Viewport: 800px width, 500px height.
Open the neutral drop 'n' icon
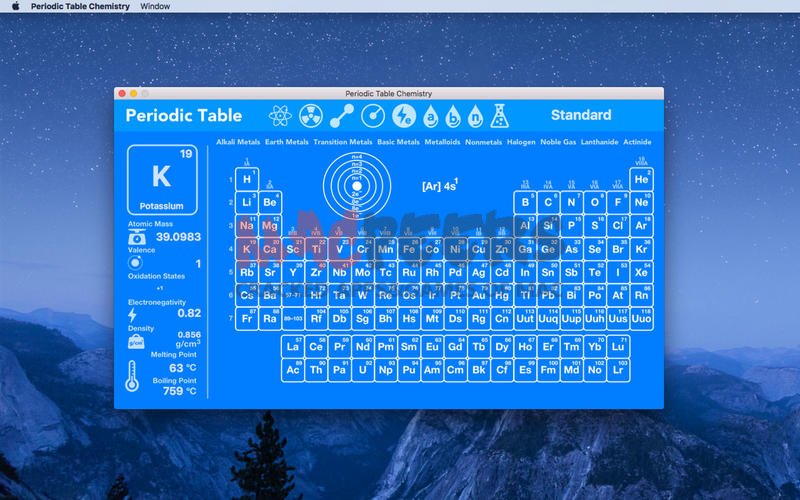(476, 116)
